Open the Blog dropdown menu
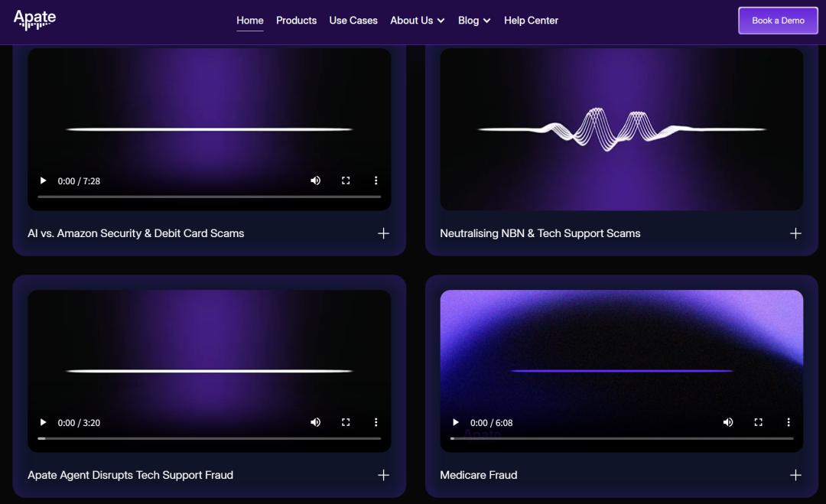The height and width of the screenshot is (504, 826). tap(474, 21)
